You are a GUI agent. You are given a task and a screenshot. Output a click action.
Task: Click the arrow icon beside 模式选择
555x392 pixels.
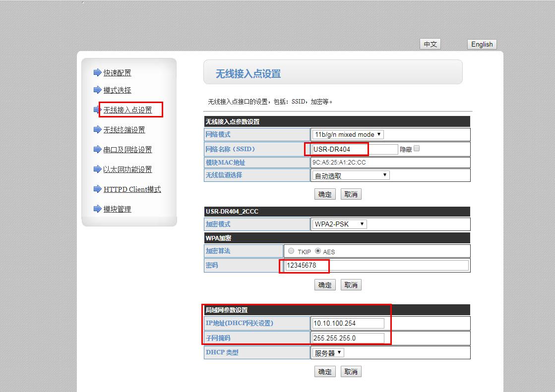click(x=97, y=90)
